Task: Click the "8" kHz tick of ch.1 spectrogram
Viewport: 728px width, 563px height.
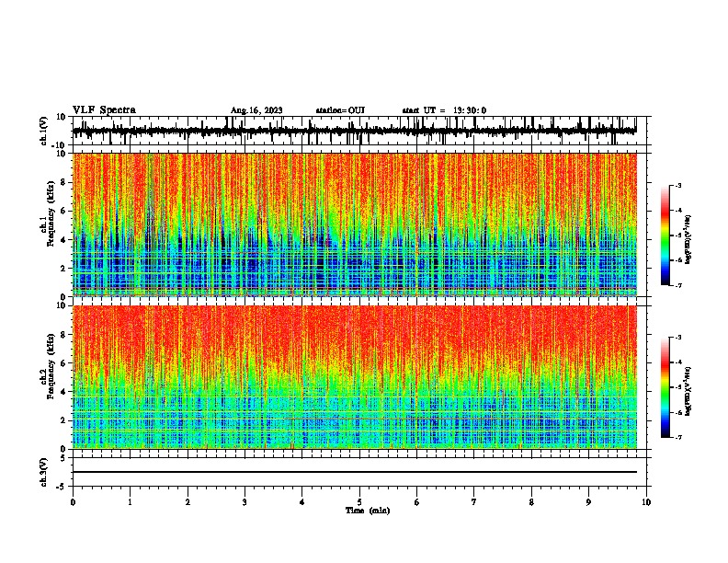Action: tap(64, 182)
